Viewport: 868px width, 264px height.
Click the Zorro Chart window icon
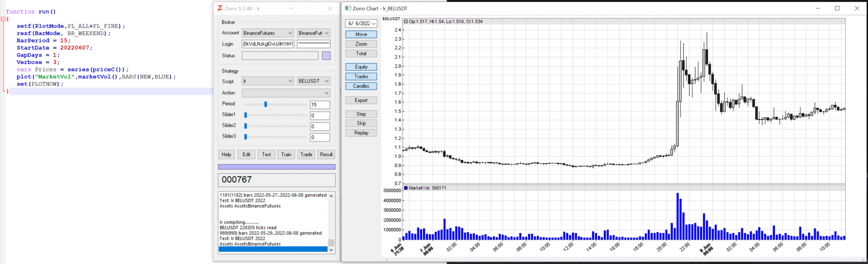(348, 8)
